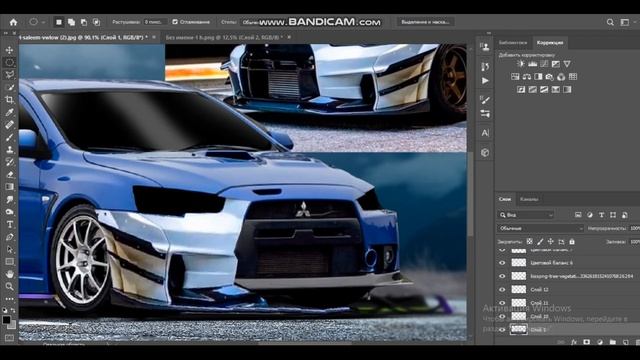640x360 pixels.
Task: Expand the collapsed toolbox with the double arrows
Action: pos(6,33)
